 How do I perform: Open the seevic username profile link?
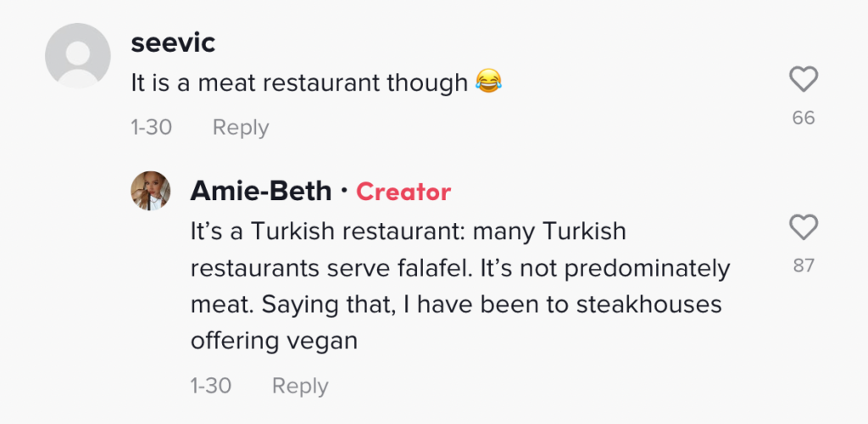173,42
